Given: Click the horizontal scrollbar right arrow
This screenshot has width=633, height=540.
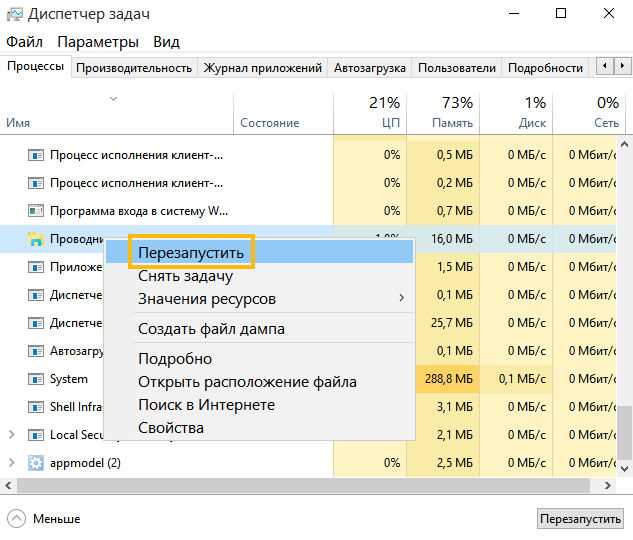Looking at the screenshot, I should click(x=607, y=485).
